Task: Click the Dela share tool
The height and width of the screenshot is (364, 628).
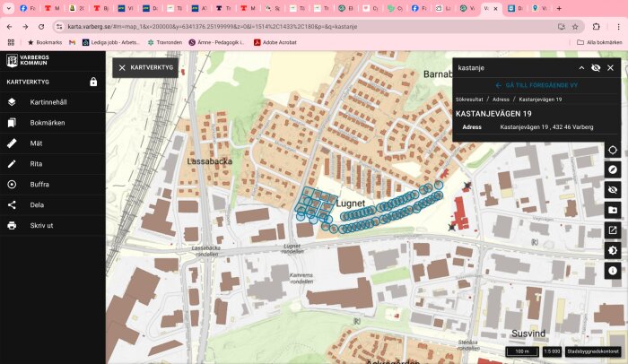Action: pyautogui.click(x=52, y=204)
